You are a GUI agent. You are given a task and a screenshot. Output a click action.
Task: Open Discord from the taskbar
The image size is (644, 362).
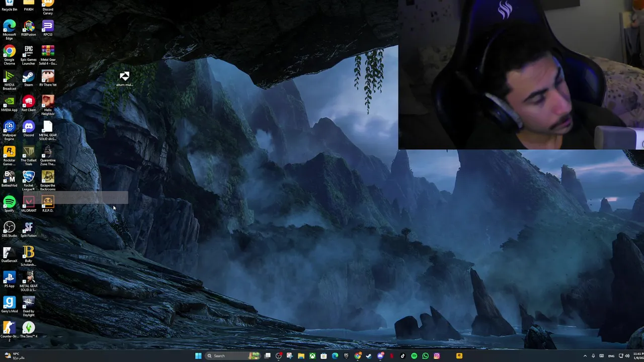380,356
